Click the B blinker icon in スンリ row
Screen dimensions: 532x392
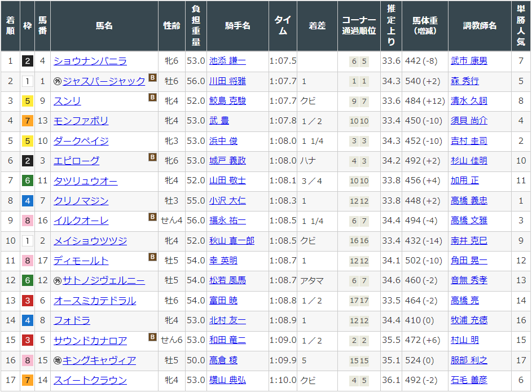(153, 98)
